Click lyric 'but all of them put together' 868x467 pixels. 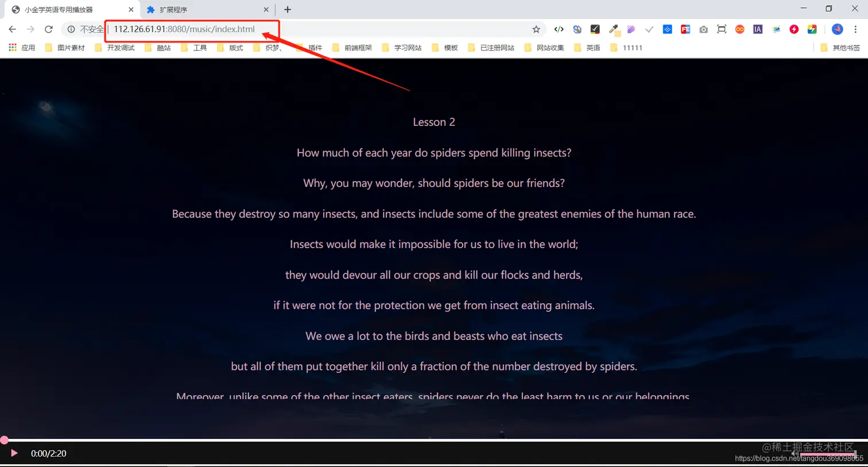tap(434, 366)
